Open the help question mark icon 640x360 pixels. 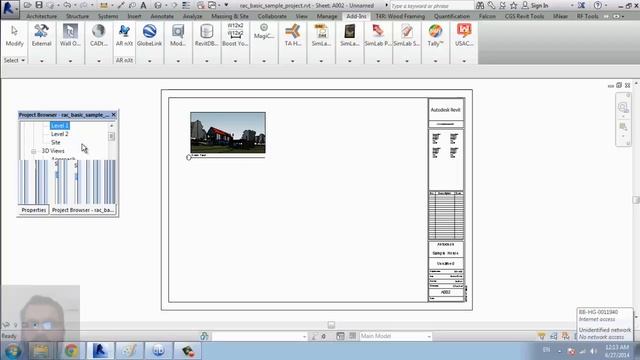point(598,6)
